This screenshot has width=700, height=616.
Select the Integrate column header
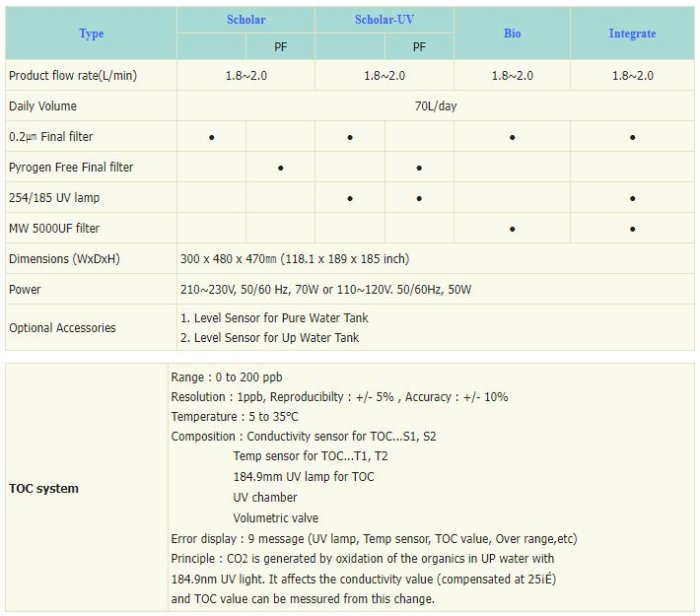click(632, 33)
